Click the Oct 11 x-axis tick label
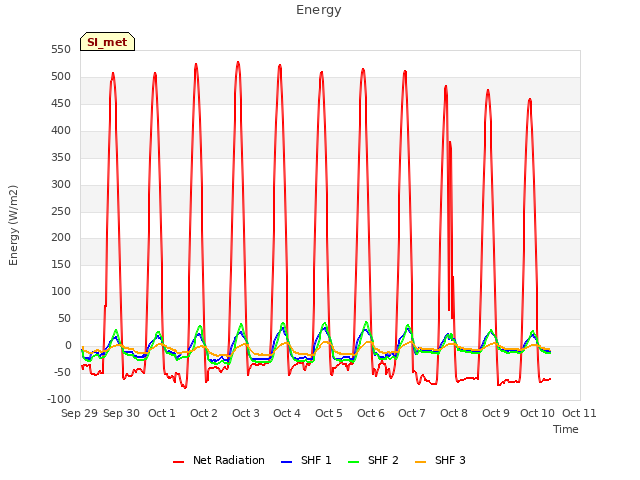Image resolution: width=640 pixels, height=480 pixels. 579,413
